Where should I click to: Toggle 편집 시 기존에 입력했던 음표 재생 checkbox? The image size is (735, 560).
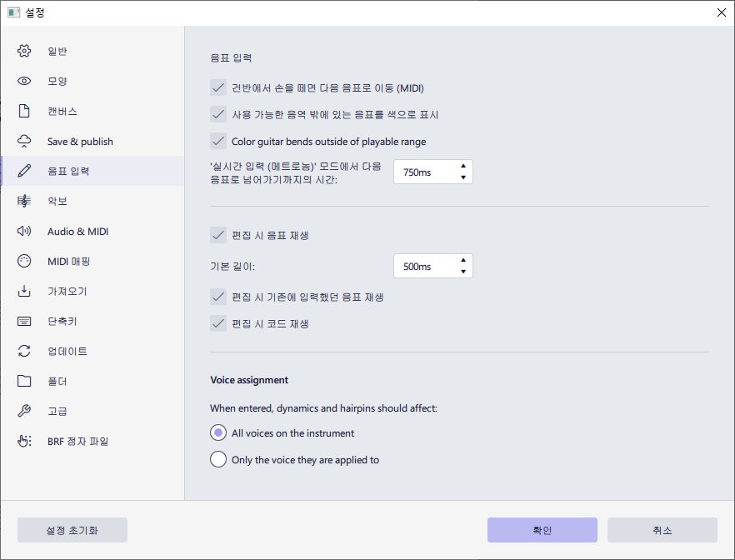218,297
